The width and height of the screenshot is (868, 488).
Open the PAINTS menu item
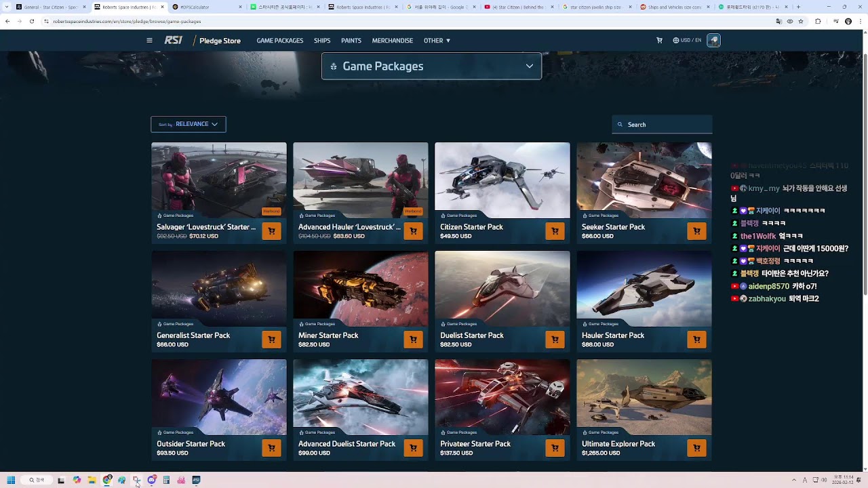pos(351,41)
